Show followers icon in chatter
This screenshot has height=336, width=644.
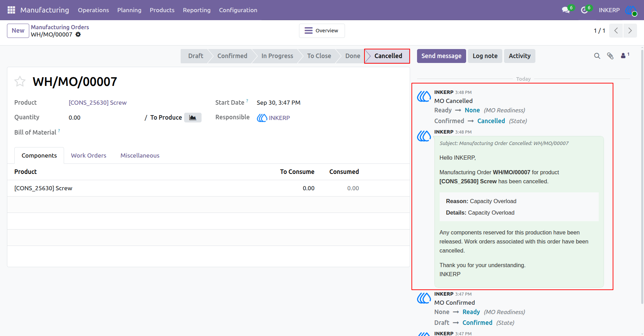tap(625, 56)
